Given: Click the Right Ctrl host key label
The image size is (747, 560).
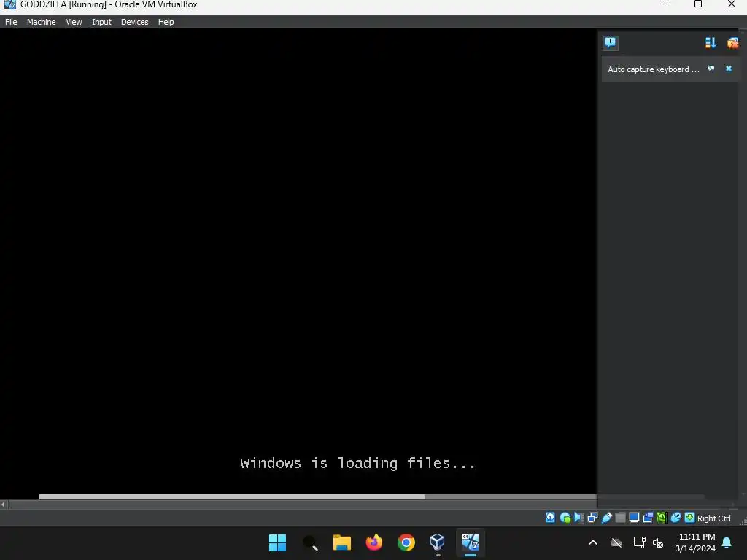Looking at the screenshot, I should pyautogui.click(x=713, y=518).
